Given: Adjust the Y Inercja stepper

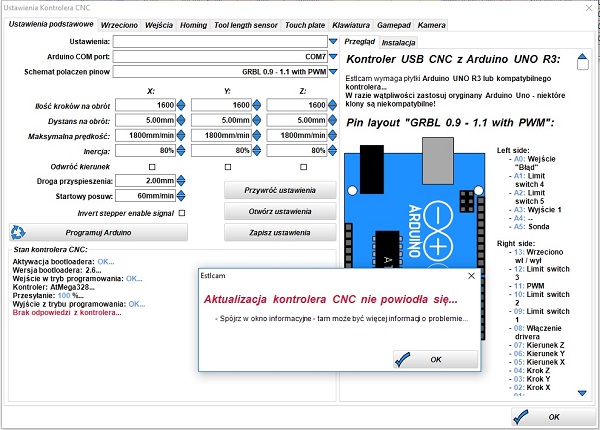Looking at the screenshot, I should pyautogui.click(x=257, y=150).
